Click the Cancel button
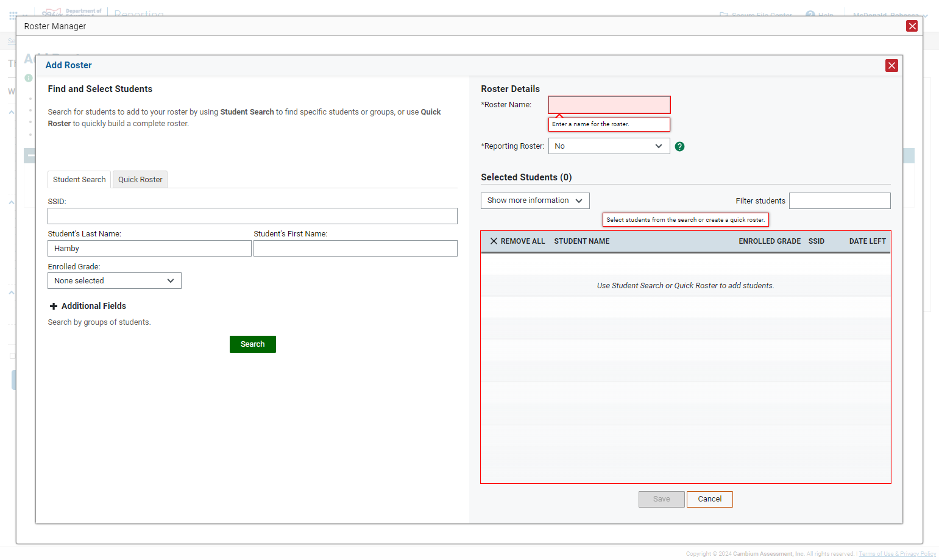 click(x=710, y=499)
